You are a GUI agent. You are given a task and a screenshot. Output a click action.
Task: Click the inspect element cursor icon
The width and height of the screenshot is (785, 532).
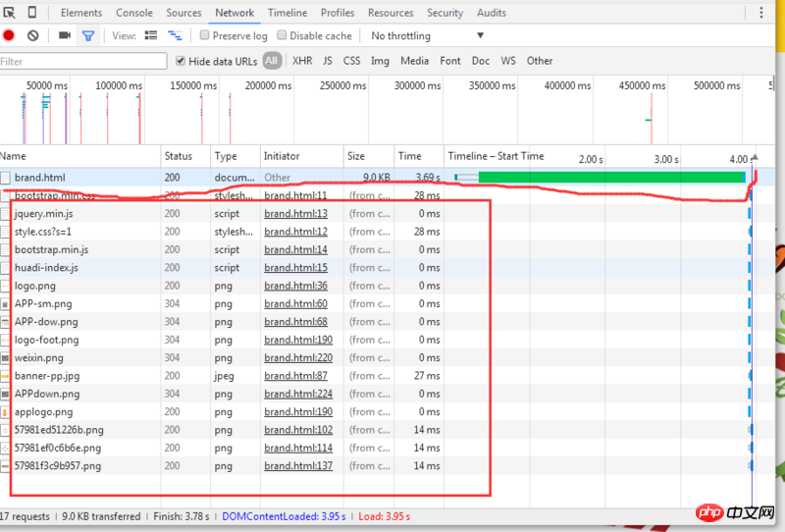point(10,13)
